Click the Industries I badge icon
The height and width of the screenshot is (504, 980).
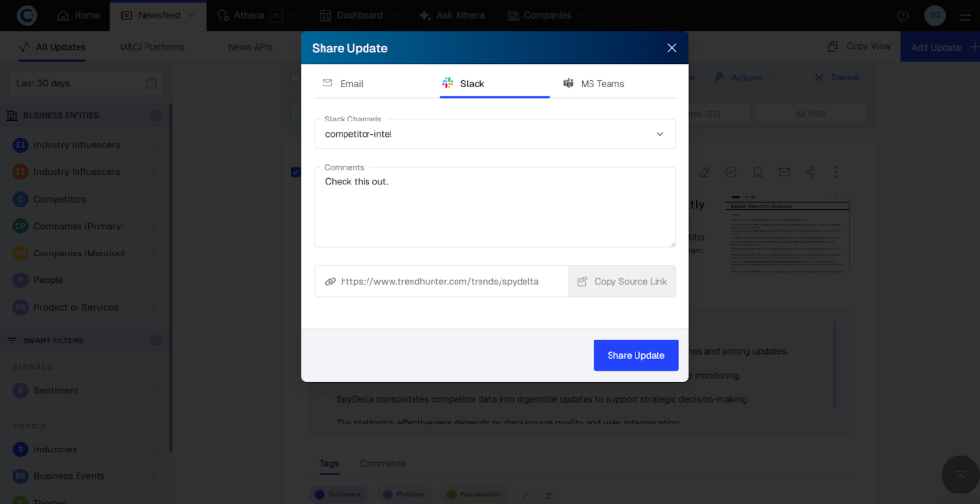21,449
